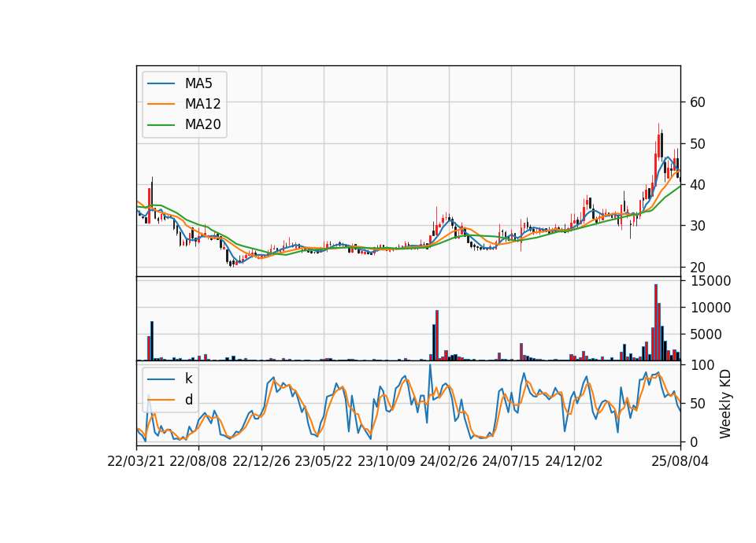
Task: Click the 22/12/26 date tick label
Action: tap(261, 461)
